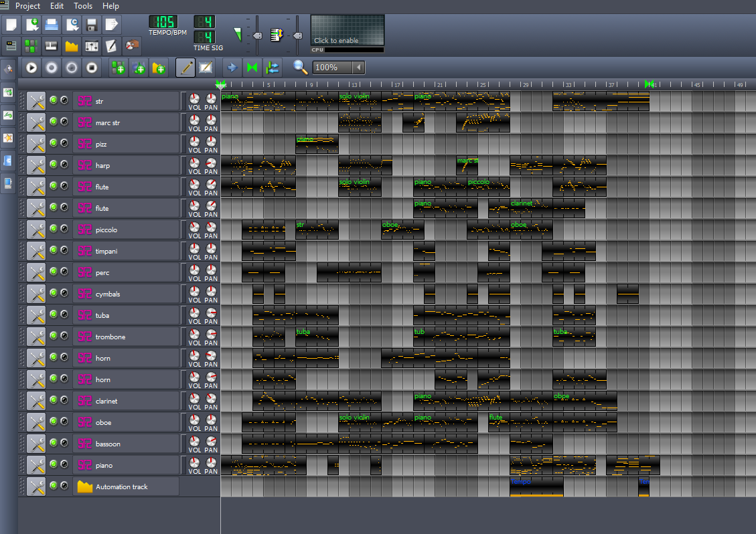Open the cymbals instrument window

click(126, 294)
